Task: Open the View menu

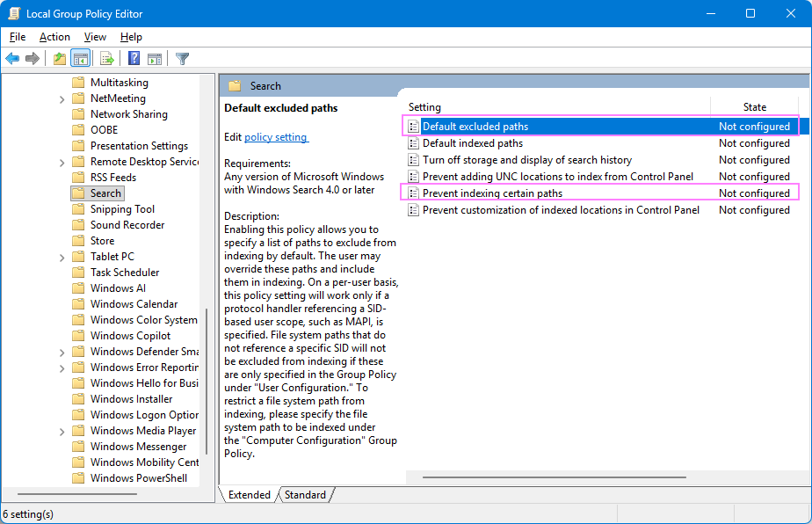Action: [x=94, y=37]
